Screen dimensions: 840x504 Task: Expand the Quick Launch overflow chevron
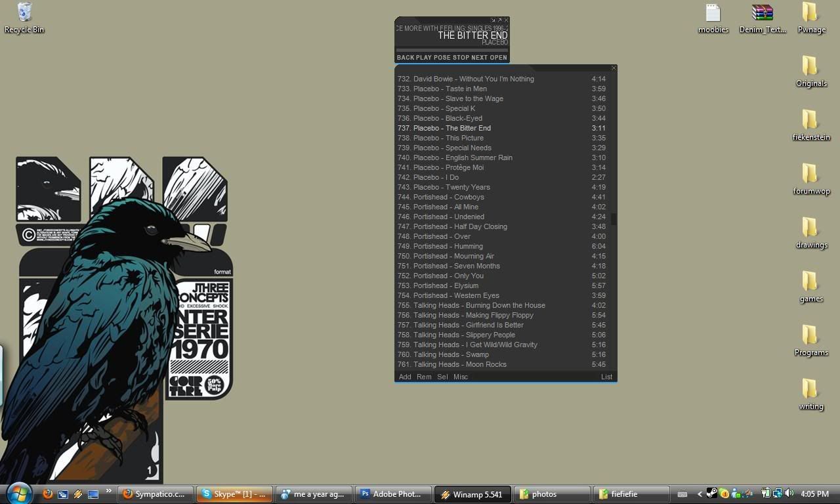coord(109,491)
